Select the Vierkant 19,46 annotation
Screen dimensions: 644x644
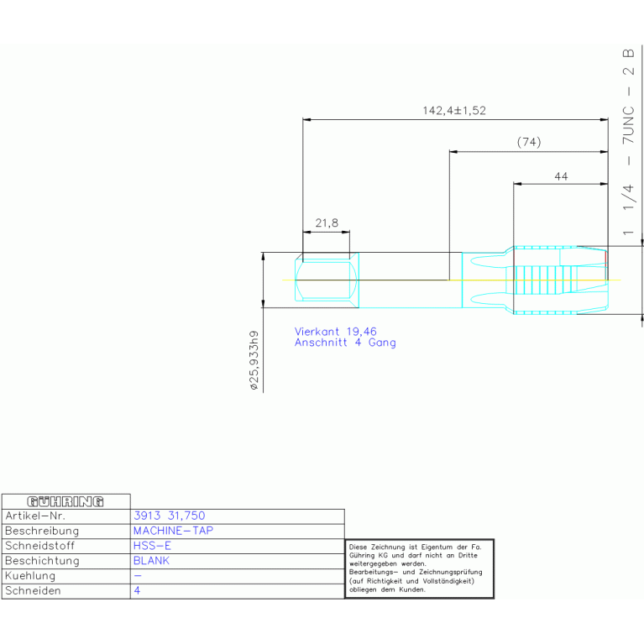(x=335, y=332)
